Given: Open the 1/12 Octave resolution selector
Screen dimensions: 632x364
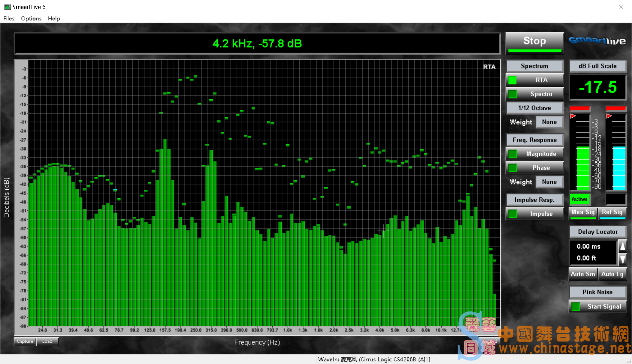Looking at the screenshot, I should pos(534,108).
